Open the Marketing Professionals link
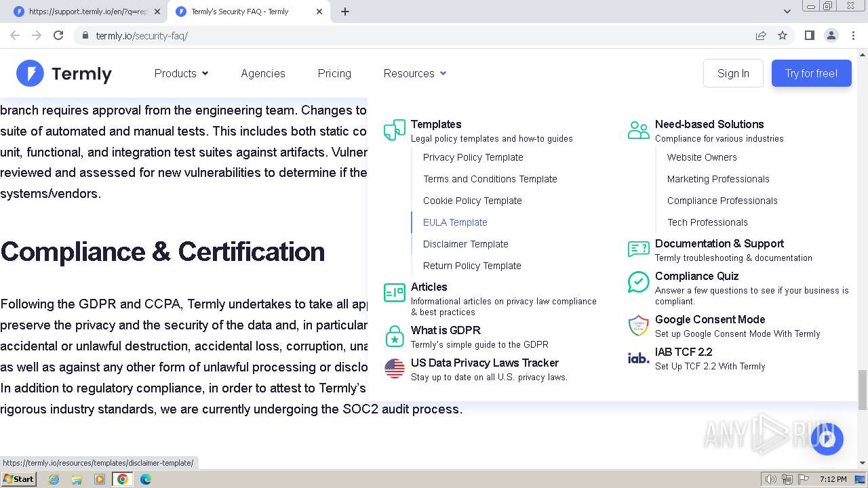 coord(718,179)
